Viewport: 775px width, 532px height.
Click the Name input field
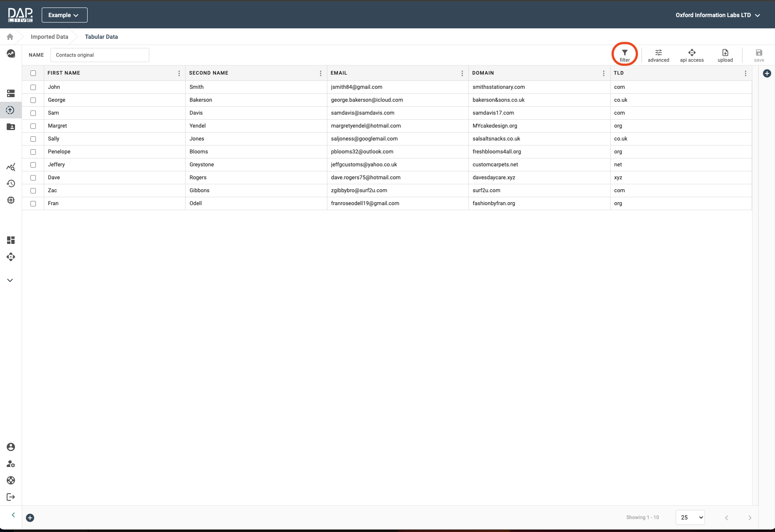click(x=100, y=55)
